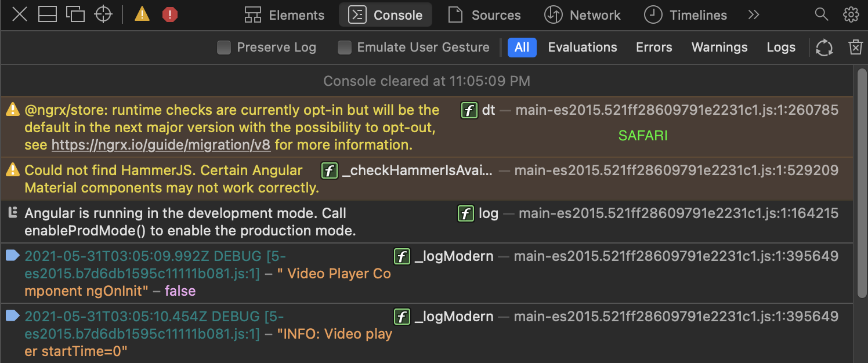The image size is (868, 363).
Task: Click the warnings count badge in the toolbar
Action: [x=142, y=14]
